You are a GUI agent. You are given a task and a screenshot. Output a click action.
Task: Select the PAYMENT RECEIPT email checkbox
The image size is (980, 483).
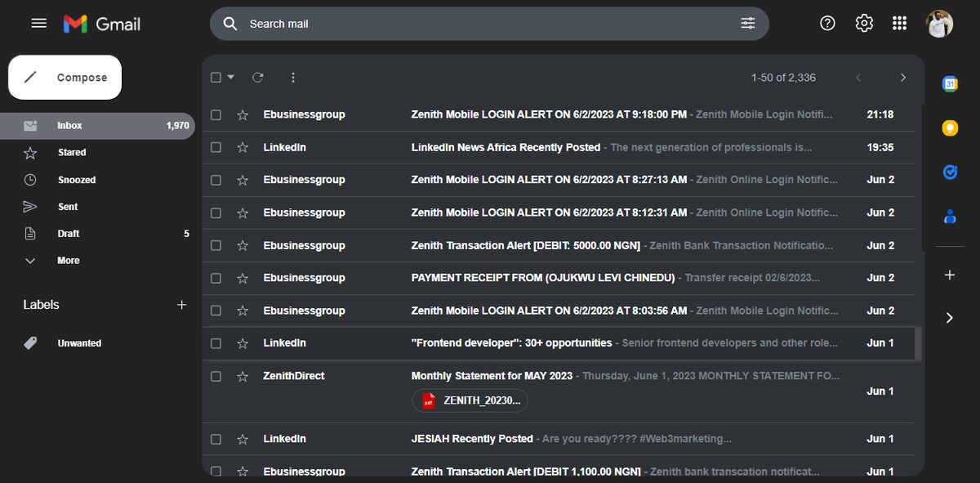(x=216, y=279)
